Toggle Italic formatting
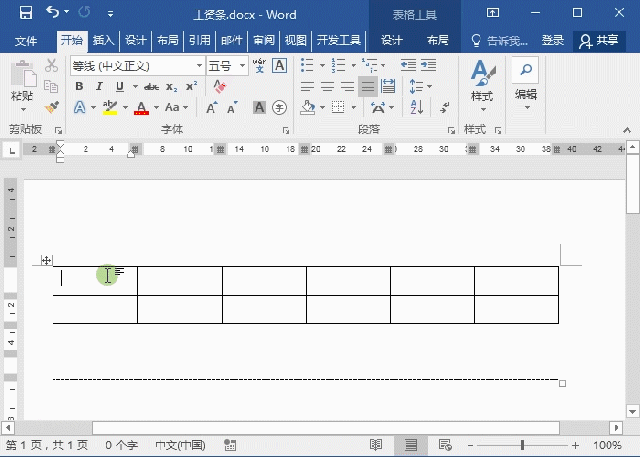Screen dimensions: 640x457 coord(99,86)
